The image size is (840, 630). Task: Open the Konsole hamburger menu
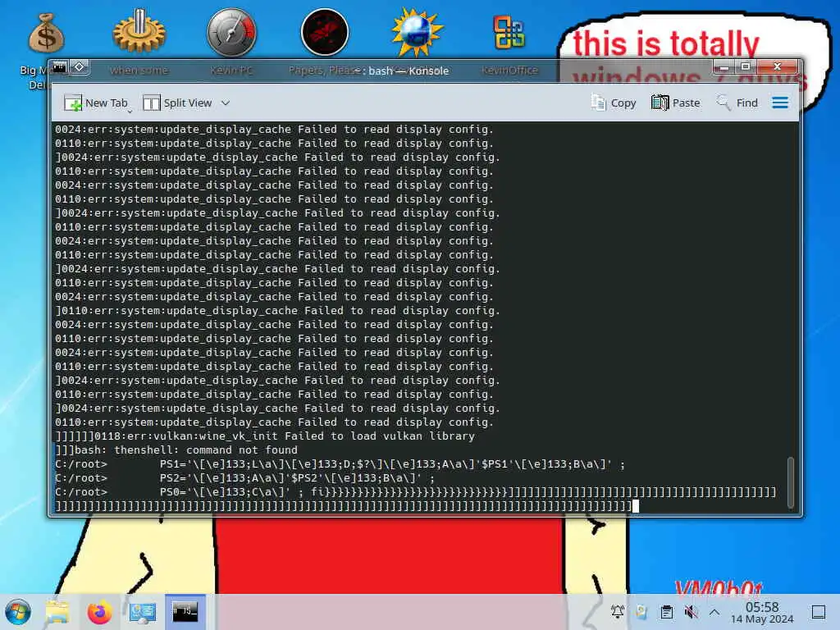(x=780, y=103)
